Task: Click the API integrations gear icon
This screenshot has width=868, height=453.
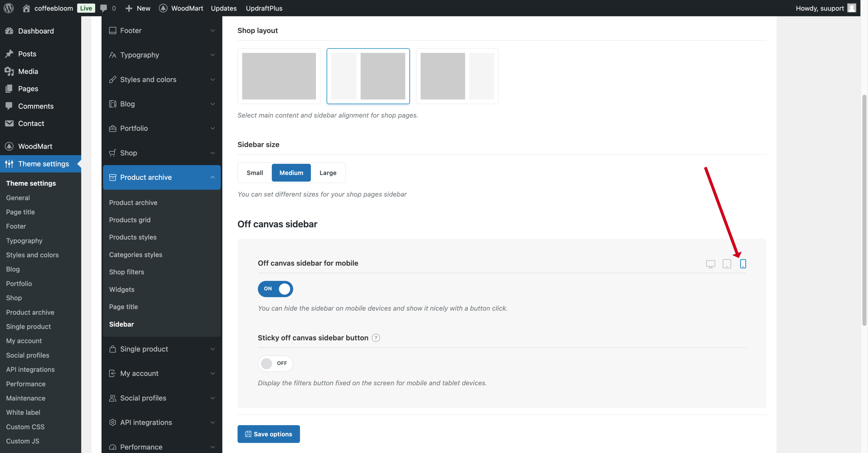Action: click(x=113, y=422)
